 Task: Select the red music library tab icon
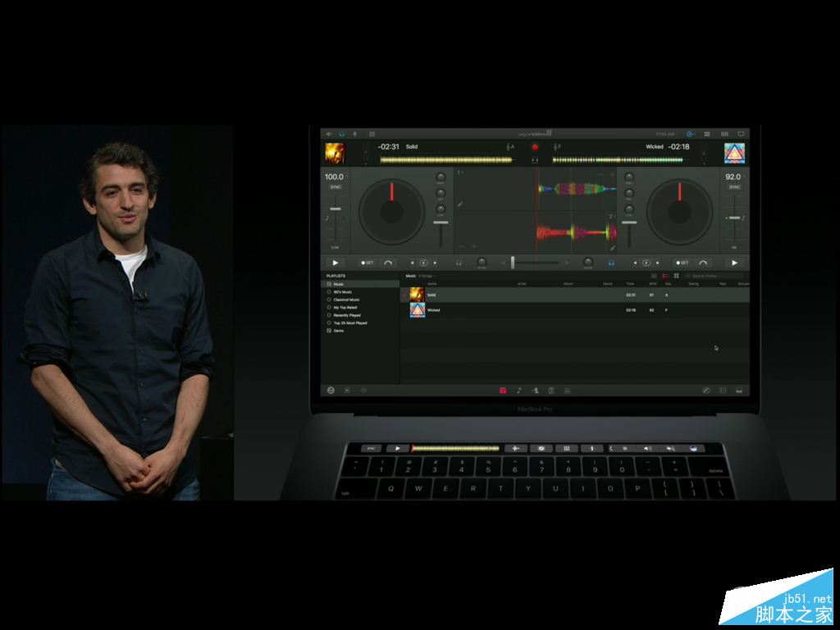click(503, 391)
